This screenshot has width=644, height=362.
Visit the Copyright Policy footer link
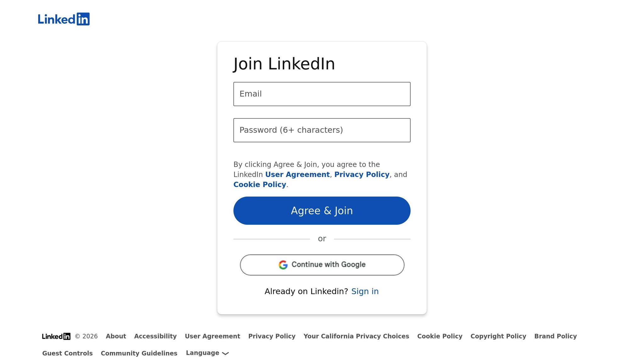(498, 336)
